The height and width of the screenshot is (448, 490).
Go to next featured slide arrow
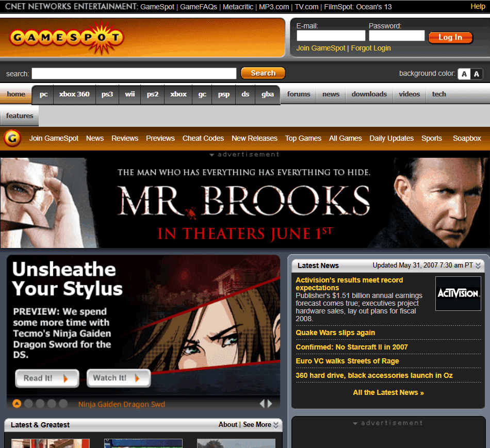pyautogui.click(x=270, y=404)
